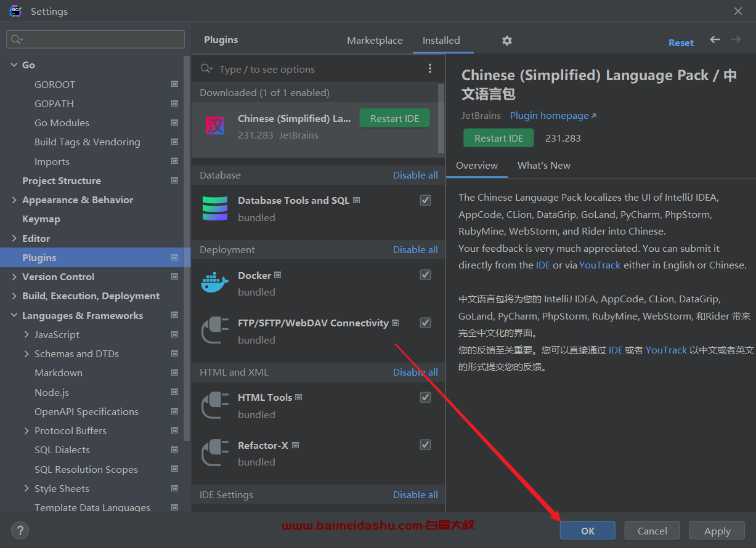Click the bundled icon next to Docker name
Screen dimensions: 756x548
[x=278, y=275]
